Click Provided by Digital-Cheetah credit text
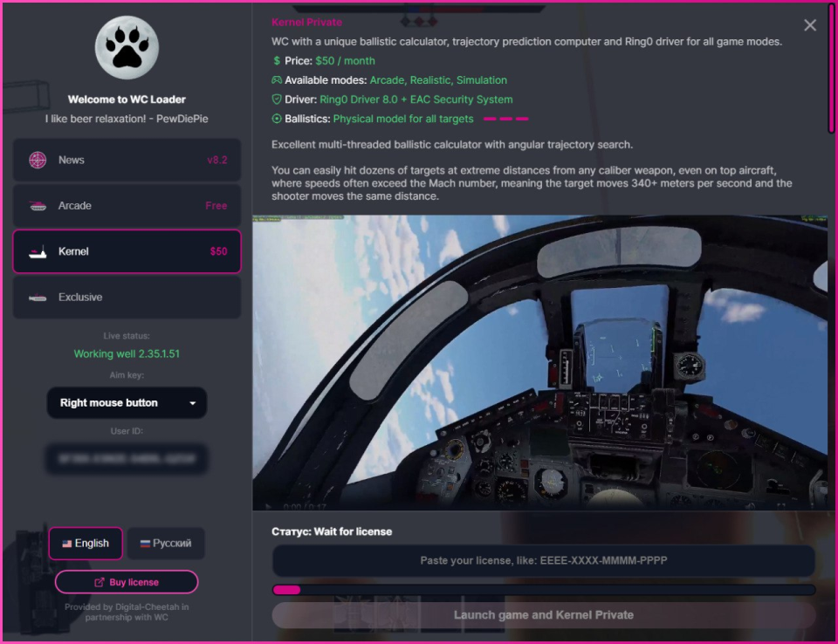The image size is (838, 644). coord(127,612)
